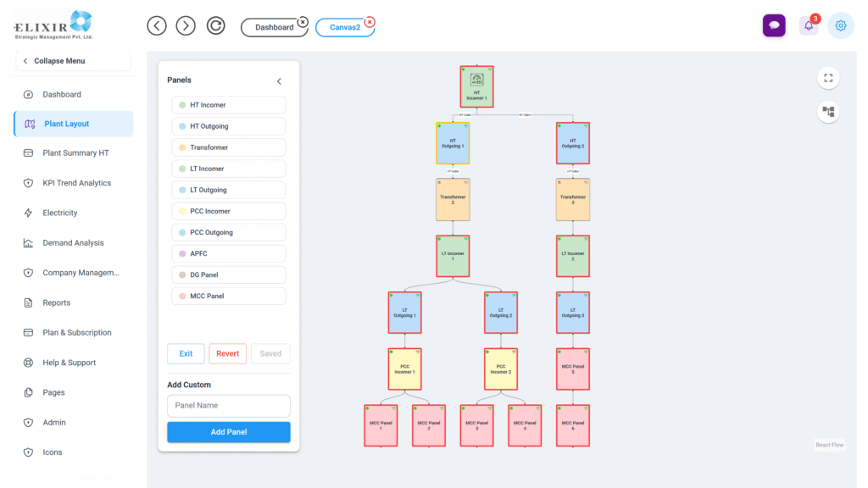Click the refresh circular arrow icon
This screenshot has height=488, width=868.
tap(216, 26)
